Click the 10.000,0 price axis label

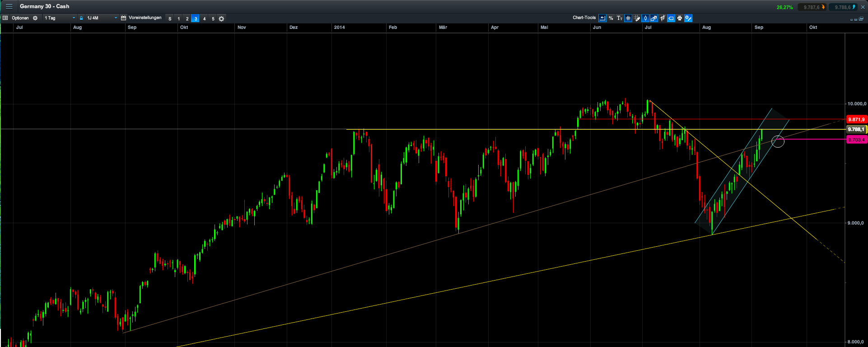click(x=857, y=103)
